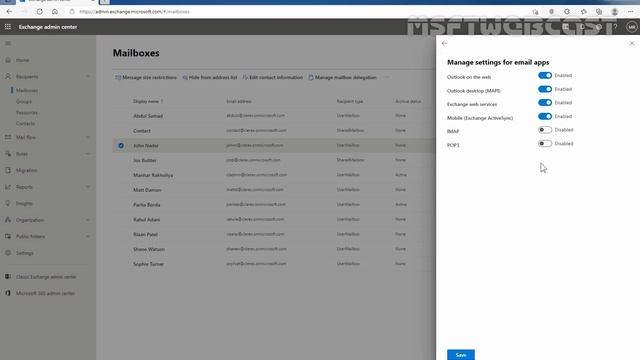Click Message size restrictions
Image resolution: width=640 pixels, height=360 pixels.
pos(146,77)
